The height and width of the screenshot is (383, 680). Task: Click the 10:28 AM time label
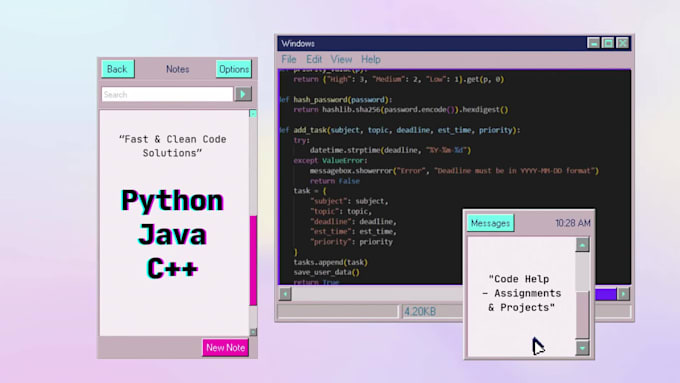click(x=573, y=223)
